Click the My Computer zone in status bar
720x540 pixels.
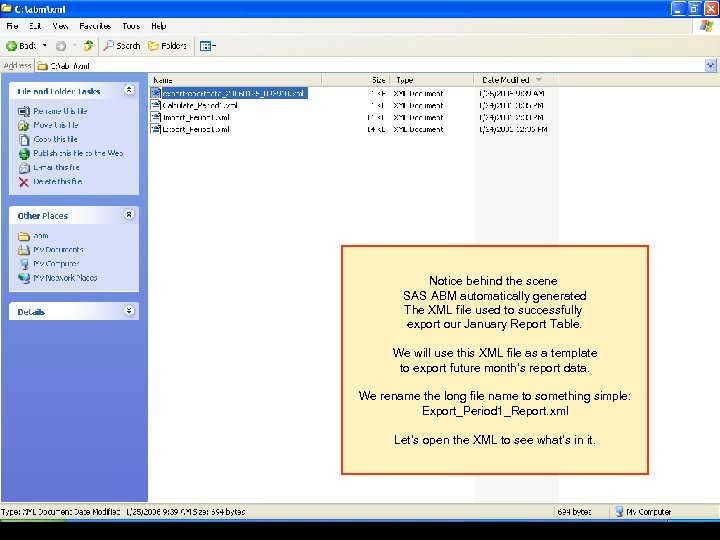coord(643,512)
